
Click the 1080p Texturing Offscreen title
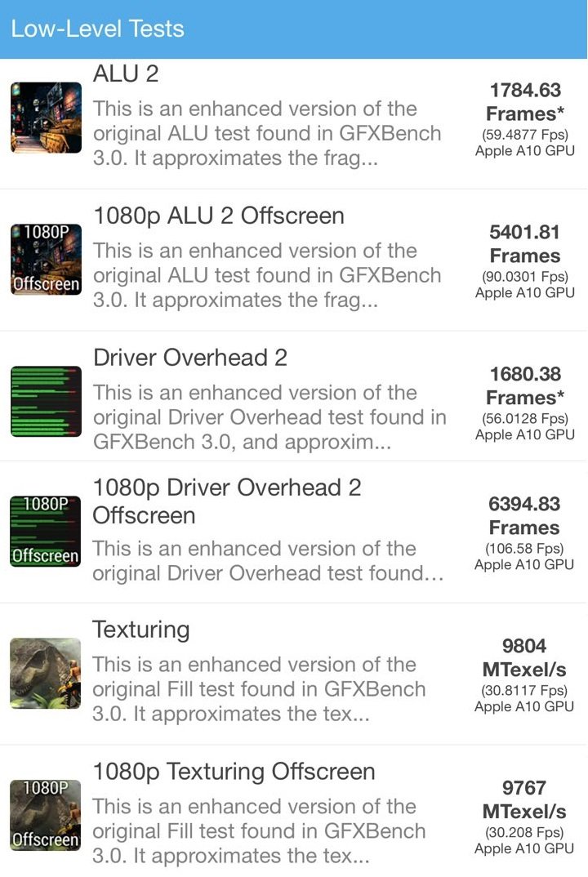(234, 772)
